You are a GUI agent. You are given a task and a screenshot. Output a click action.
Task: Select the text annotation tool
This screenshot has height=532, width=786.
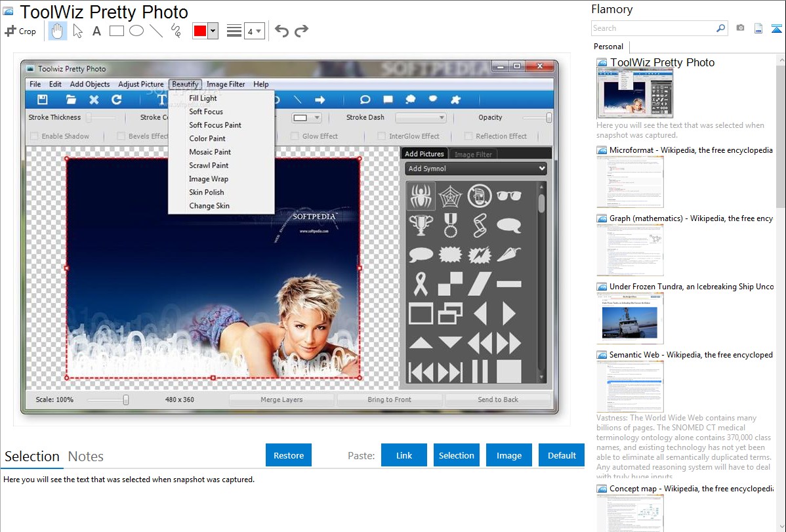click(96, 31)
